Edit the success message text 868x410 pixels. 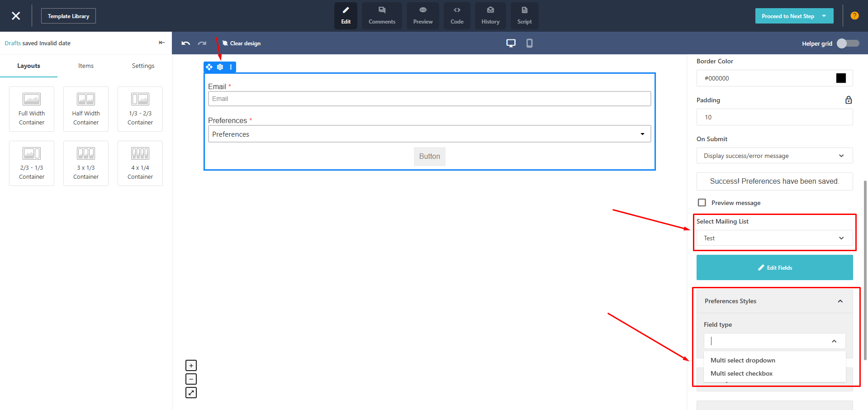774,181
